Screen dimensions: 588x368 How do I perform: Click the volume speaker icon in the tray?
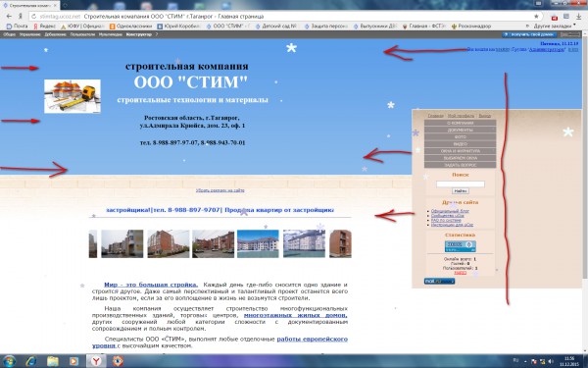(550, 361)
